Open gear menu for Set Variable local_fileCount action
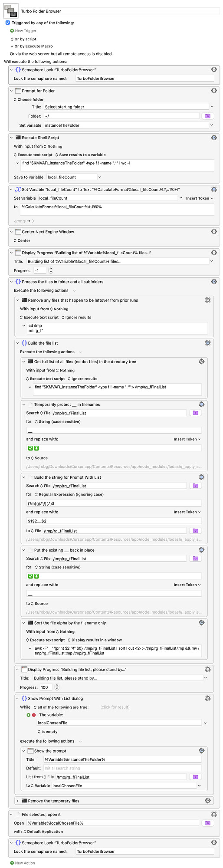Image resolution: width=223 pixels, height=868 pixels. 213,189
